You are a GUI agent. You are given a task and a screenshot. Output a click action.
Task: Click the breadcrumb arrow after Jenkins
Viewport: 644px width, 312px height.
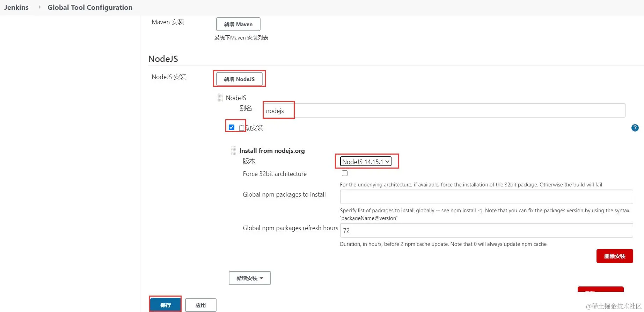point(39,7)
